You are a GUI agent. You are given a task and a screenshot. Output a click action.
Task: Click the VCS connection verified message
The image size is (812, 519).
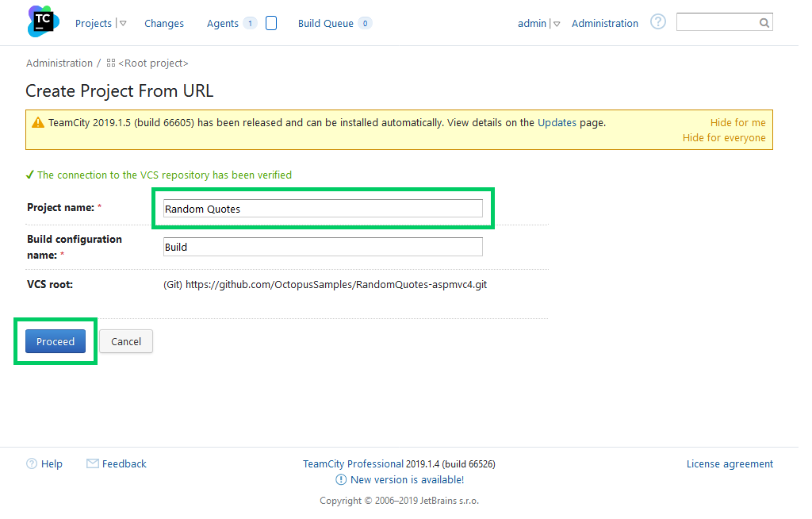[x=164, y=175]
